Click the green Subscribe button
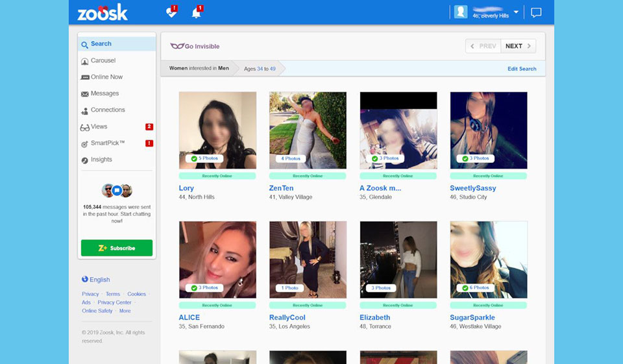 117,248
